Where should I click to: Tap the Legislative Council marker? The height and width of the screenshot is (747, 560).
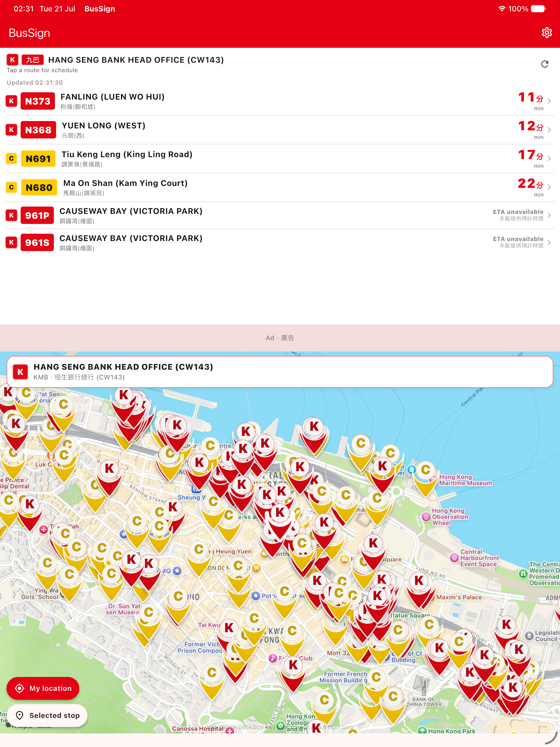point(529,635)
